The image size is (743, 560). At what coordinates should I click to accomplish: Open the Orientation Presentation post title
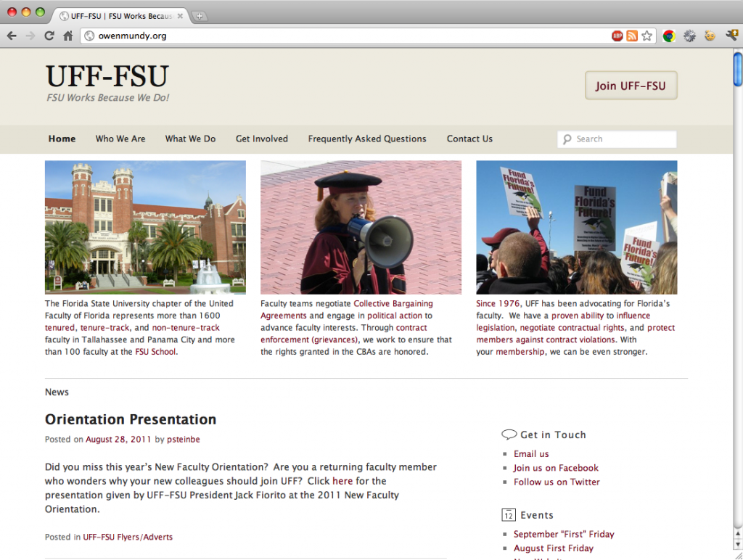[131, 419]
